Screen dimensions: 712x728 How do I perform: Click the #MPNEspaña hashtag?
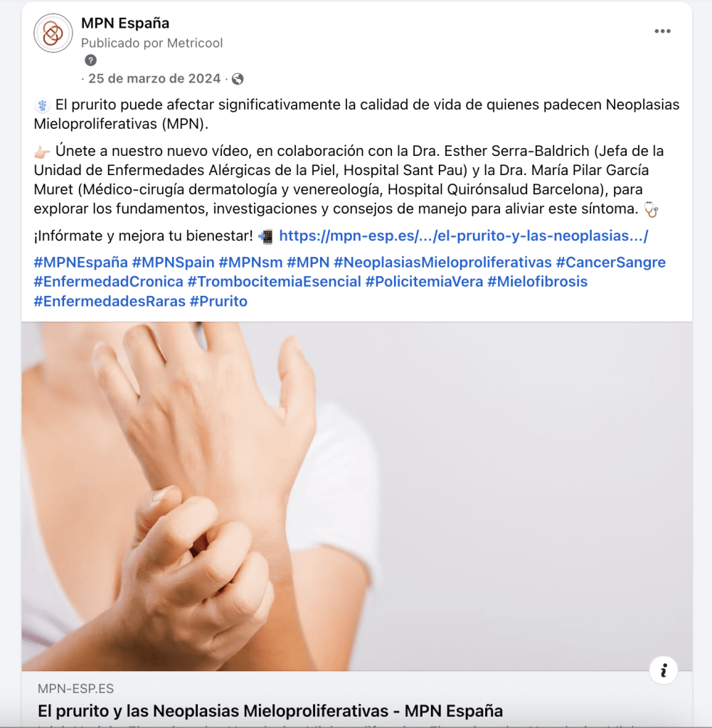click(x=80, y=263)
